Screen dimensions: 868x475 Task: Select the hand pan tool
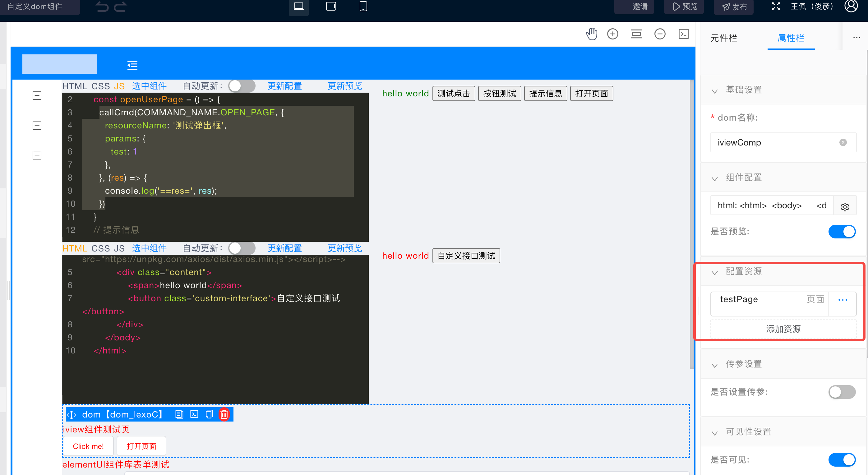(x=591, y=34)
